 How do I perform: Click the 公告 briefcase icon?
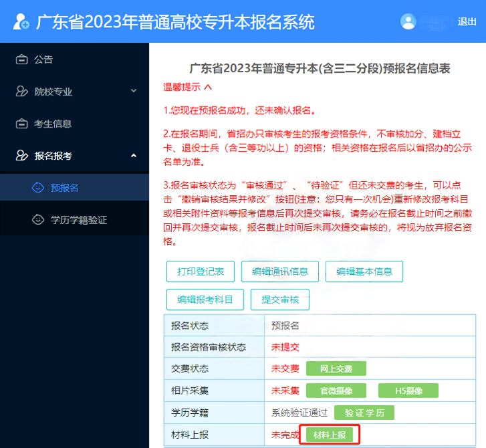pyautogui.click(x=21, y=60)
